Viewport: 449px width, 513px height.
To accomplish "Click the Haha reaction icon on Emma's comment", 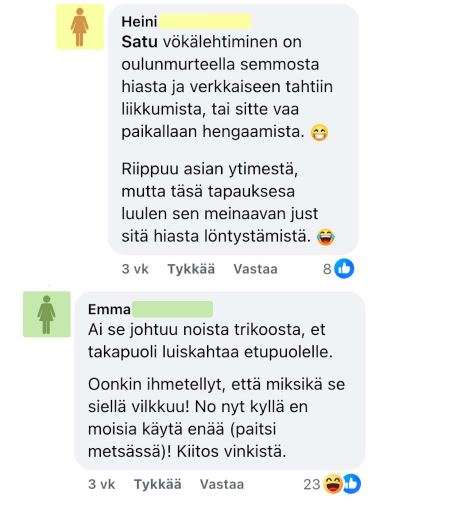I will tap(334, 484).
